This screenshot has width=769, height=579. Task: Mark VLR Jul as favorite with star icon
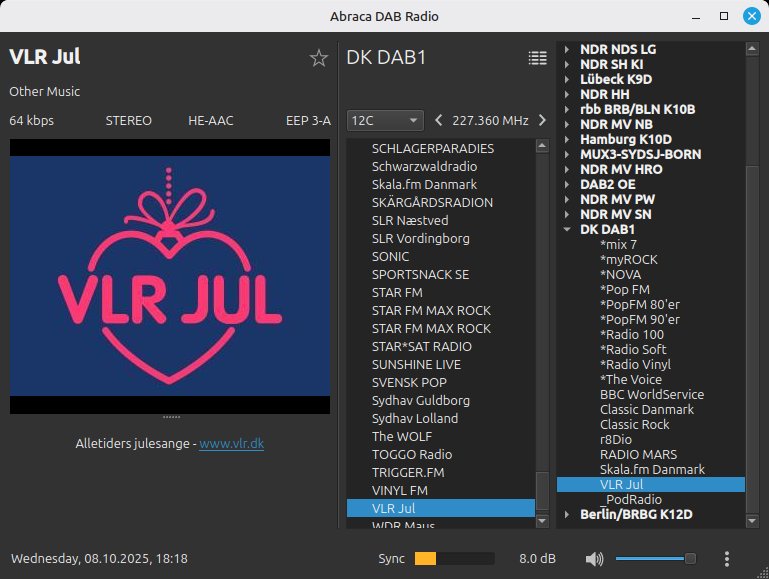[319, 58]
